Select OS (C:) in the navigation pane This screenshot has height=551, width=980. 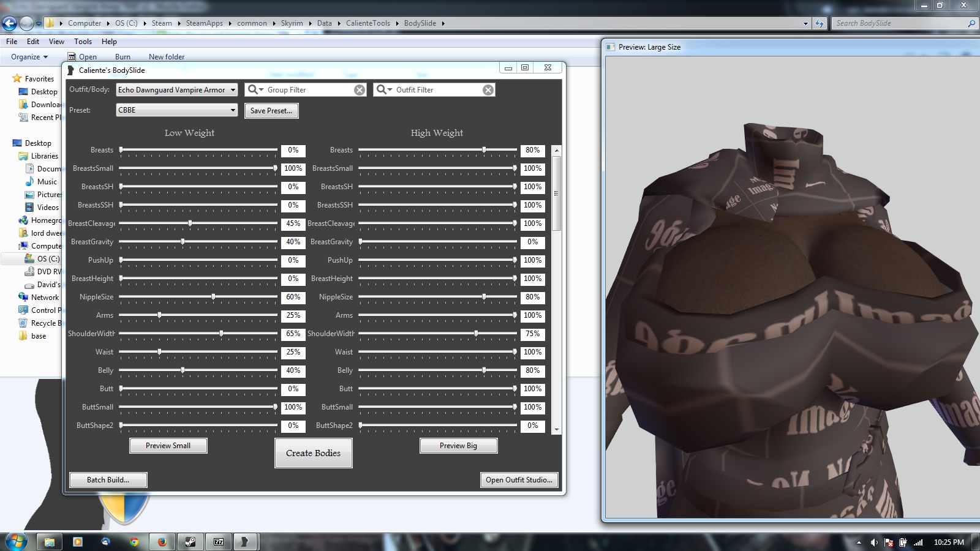tap(48, 259)
